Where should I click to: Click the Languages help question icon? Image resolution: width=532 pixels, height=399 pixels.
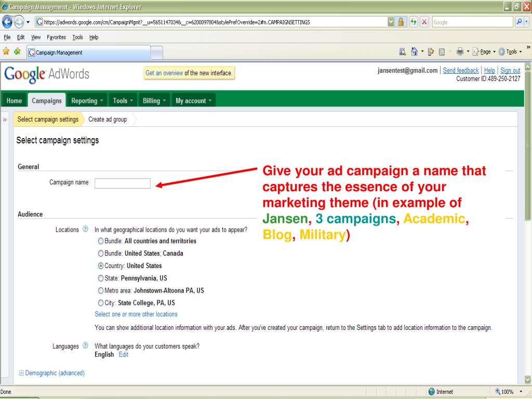[x=86, y=345]
